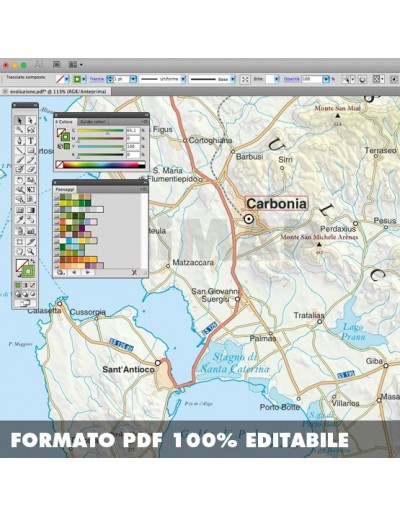
Task: Open Adobe Bridge from the top bar
Action: coord(57,65)
